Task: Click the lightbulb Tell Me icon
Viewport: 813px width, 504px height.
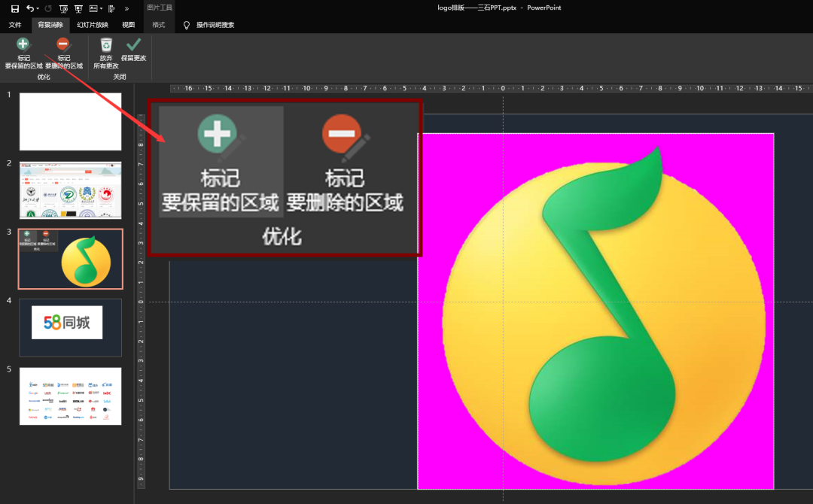Action: [x=187, y=25]
